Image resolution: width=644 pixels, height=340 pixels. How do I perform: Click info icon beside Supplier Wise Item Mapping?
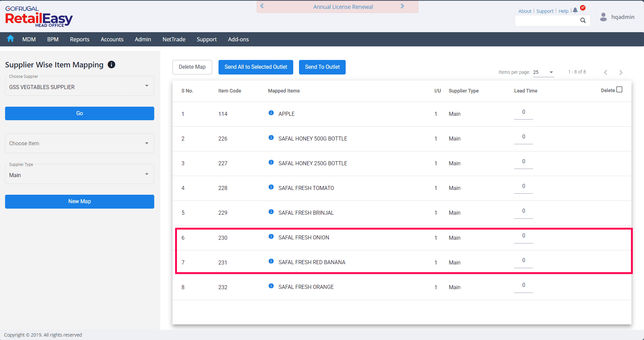111,64
